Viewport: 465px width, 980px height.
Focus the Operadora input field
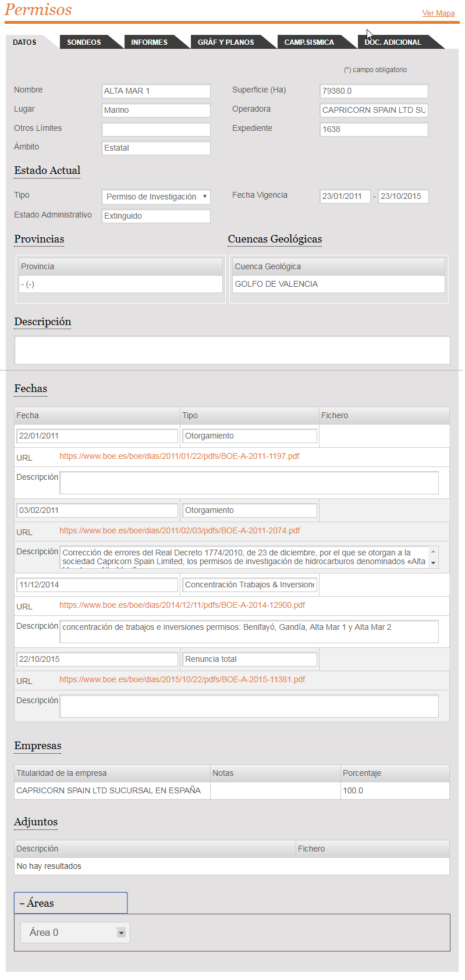[374, 111]
